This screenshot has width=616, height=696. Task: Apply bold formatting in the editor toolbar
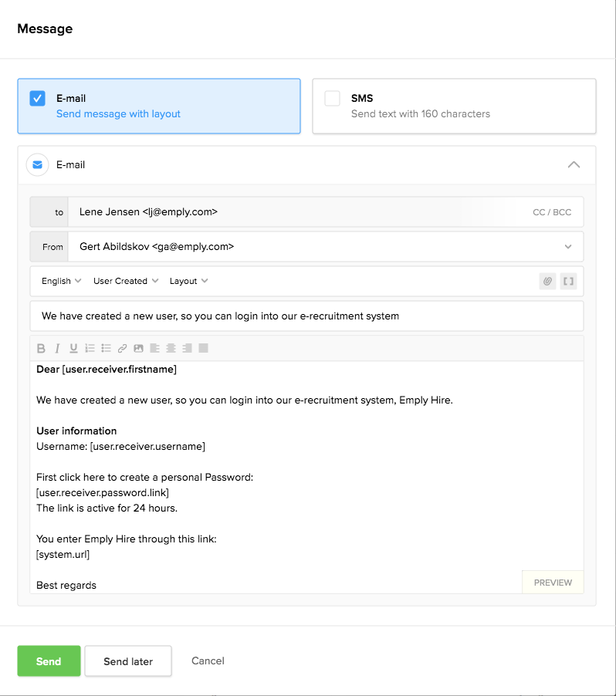pyautogui.click(x=42, y=348)
